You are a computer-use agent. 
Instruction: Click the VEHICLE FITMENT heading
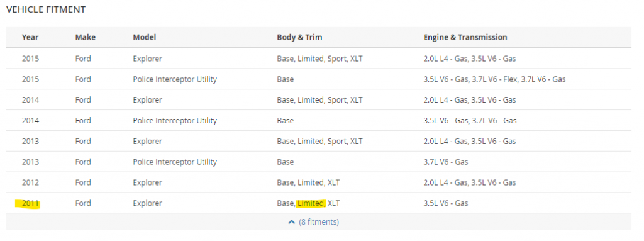46,9
